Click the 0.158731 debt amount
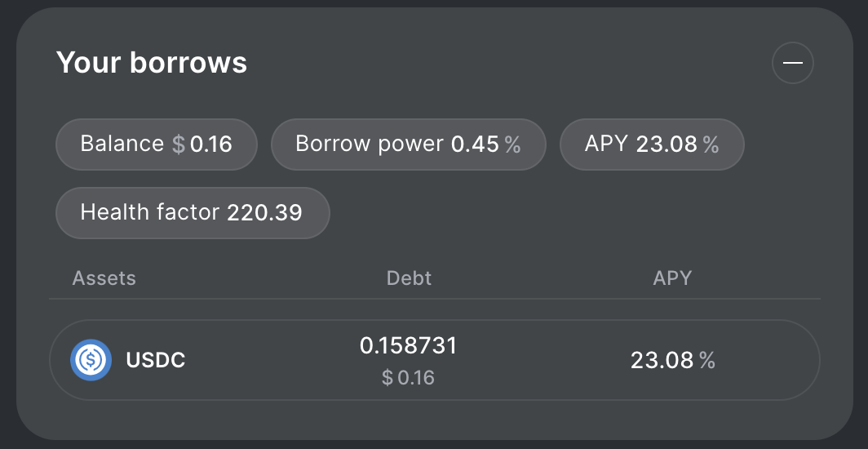Screen dimensions: 868x449 coord(409,345)
